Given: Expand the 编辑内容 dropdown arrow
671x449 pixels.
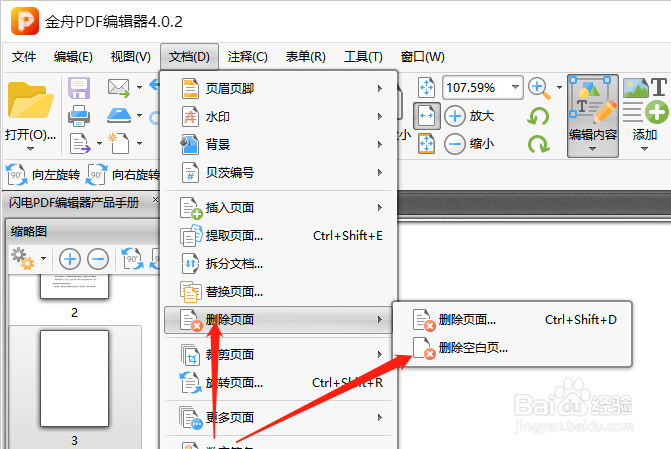Looking at the screenshot, I should 592,149.
